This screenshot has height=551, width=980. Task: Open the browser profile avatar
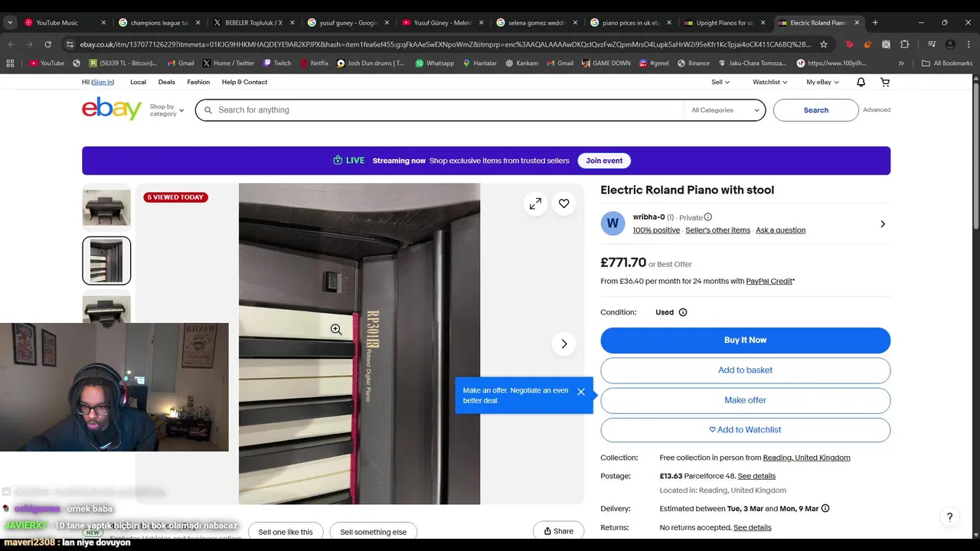pyautogui.click(x=950, y=44)
